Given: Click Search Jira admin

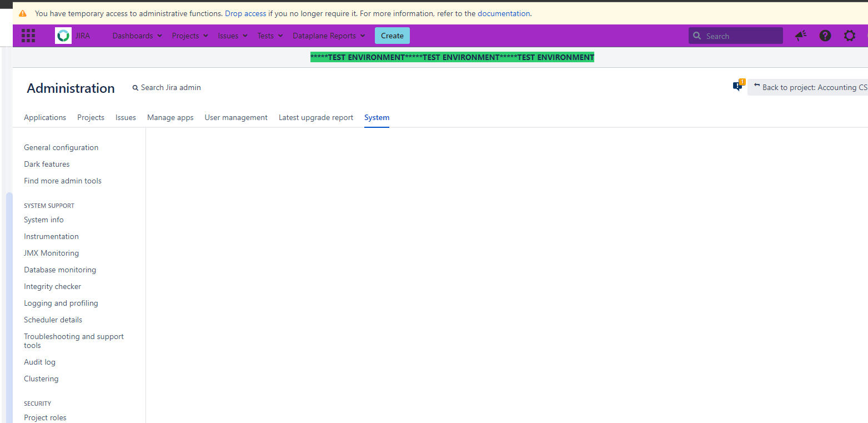Looking at the screenshot, I should click(x=167, y=87).
